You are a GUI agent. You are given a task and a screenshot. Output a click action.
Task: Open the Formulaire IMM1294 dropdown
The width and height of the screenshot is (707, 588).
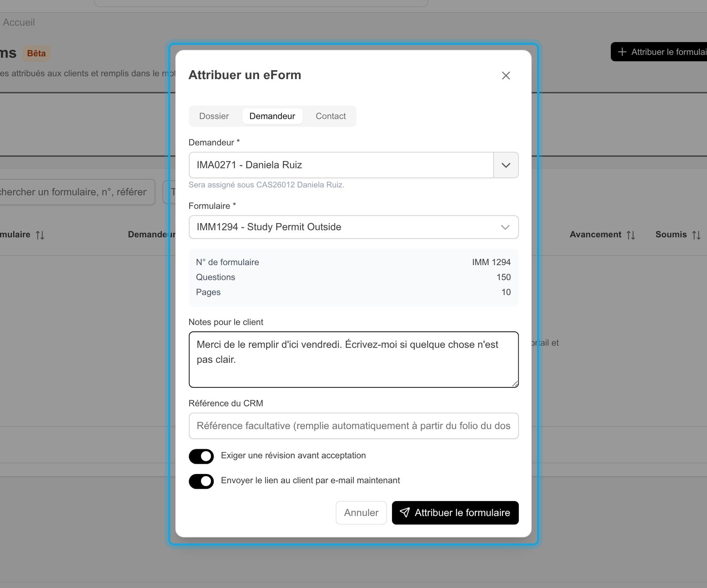point(353,227)
